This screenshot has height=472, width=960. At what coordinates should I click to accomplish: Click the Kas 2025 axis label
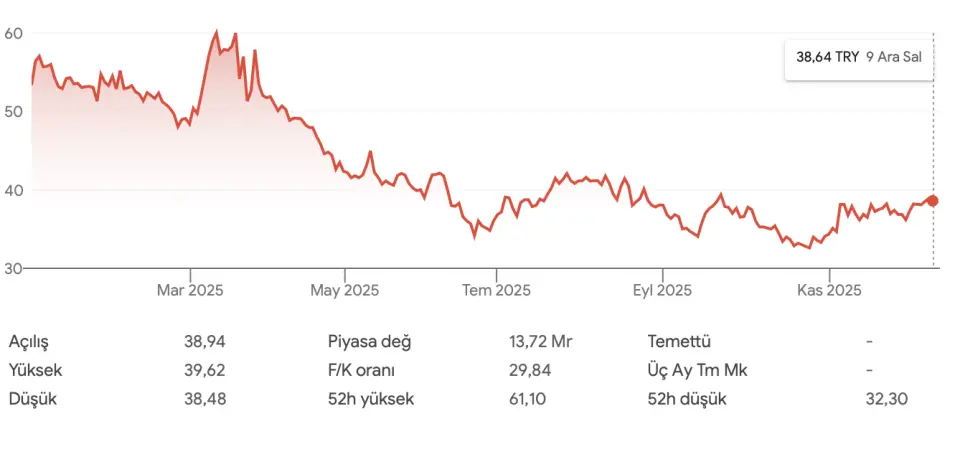[829, 291]
